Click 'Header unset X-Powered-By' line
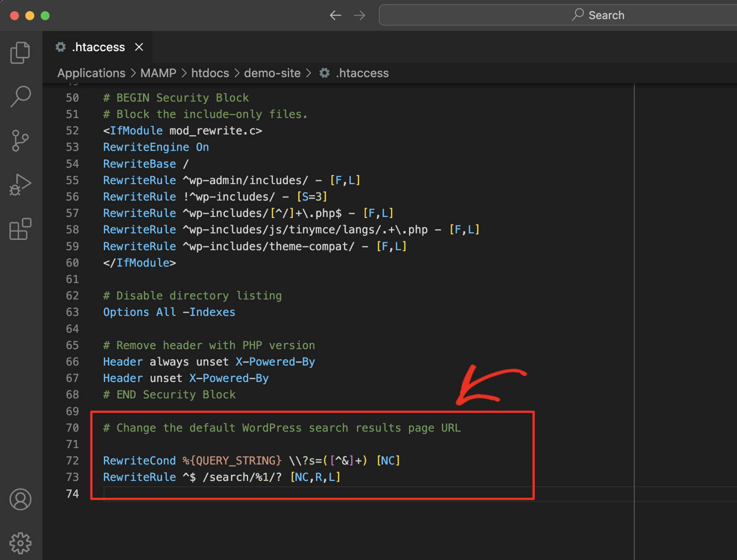 186,378
